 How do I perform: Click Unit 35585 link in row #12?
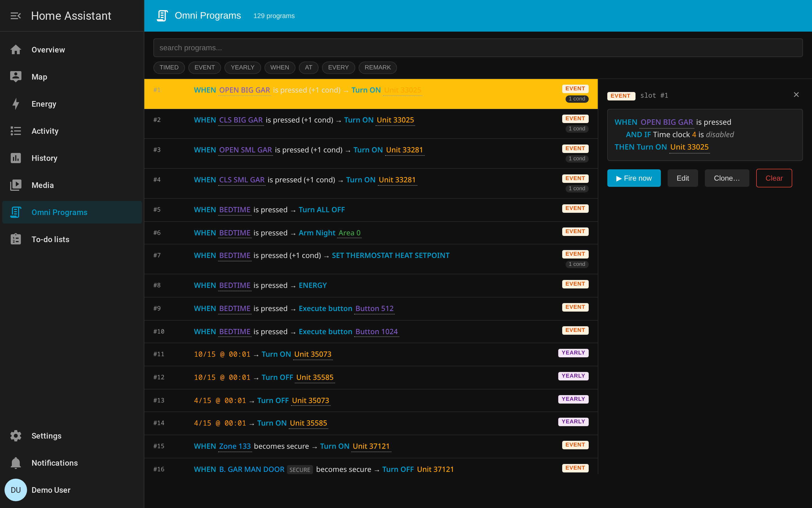pos(315,378)
